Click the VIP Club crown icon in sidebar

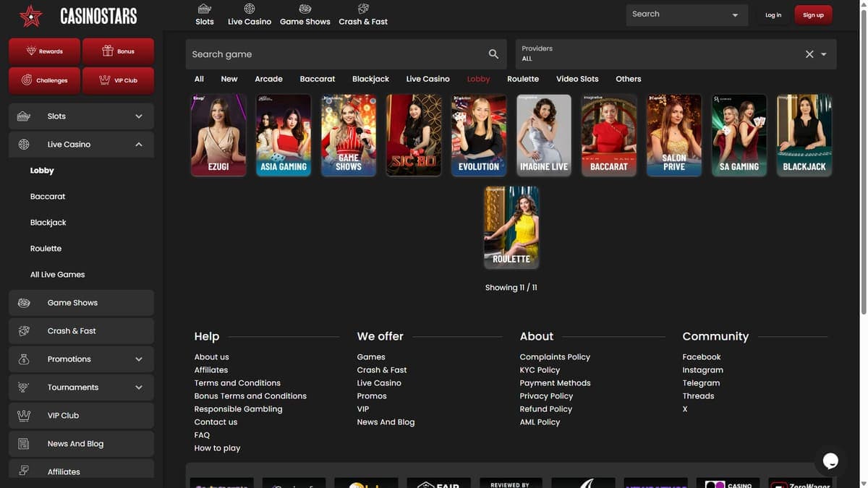click(x=24, y=416)
